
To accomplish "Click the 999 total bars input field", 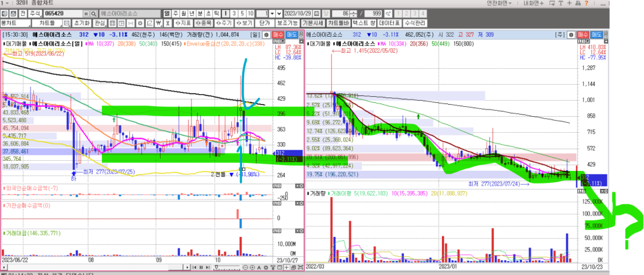I will pyautogui.click(x=373, y=13).
